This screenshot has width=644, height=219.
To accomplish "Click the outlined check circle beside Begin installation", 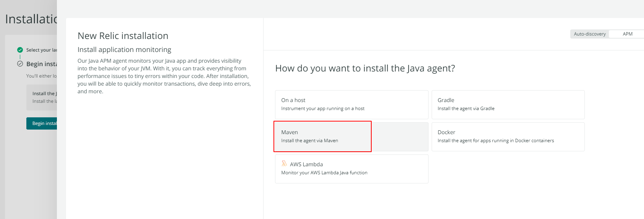I will 20,64.
